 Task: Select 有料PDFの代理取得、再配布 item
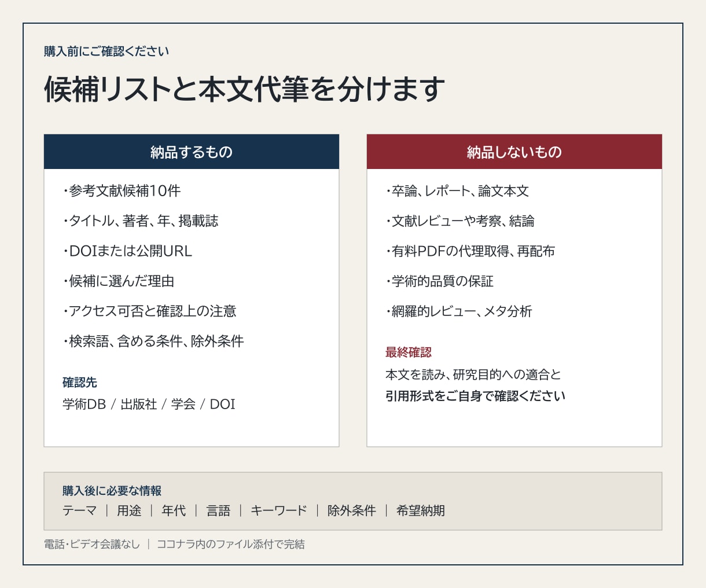click(470, 251)
